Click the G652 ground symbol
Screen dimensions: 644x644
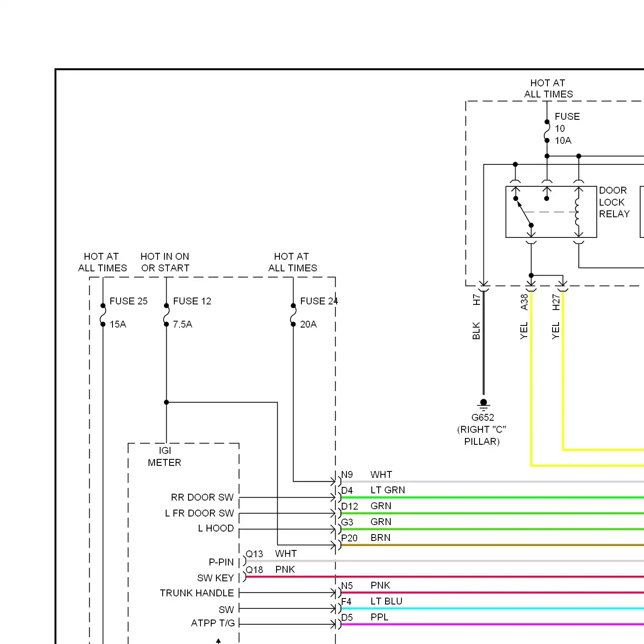coord(483,404)
